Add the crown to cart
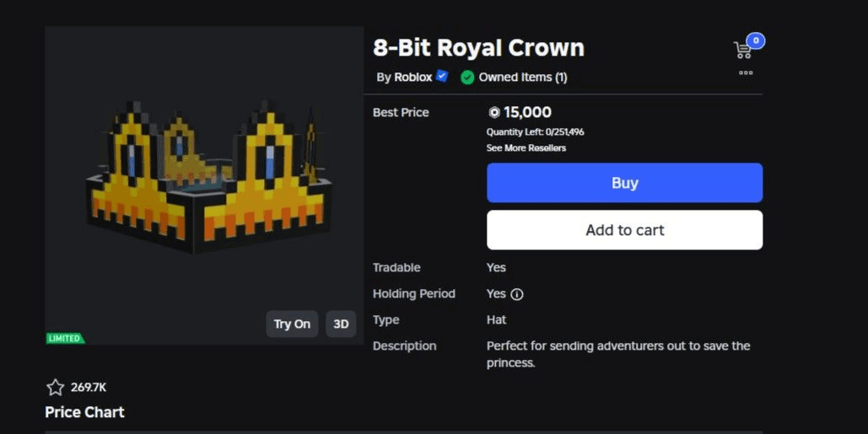 tap(624, 230)
